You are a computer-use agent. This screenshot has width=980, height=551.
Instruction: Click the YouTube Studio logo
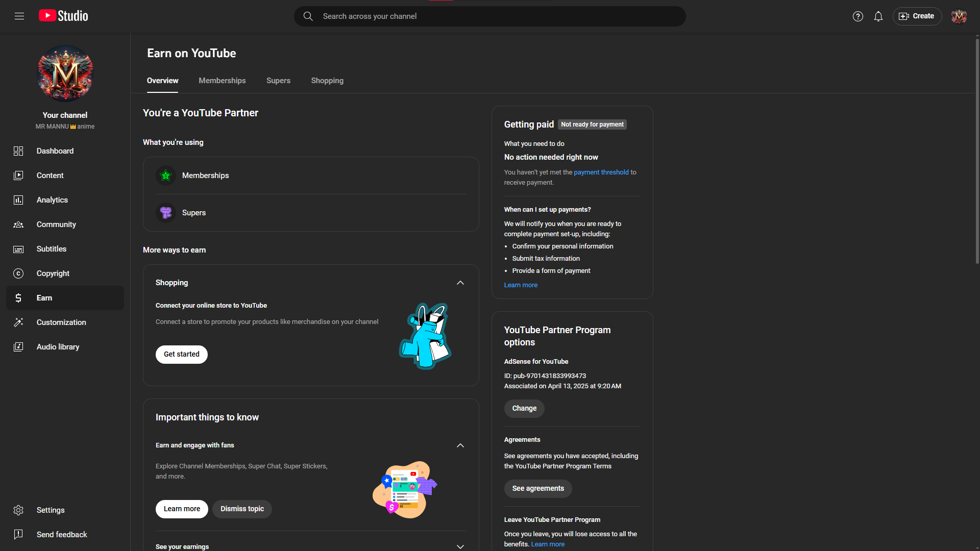coord(64,16)
